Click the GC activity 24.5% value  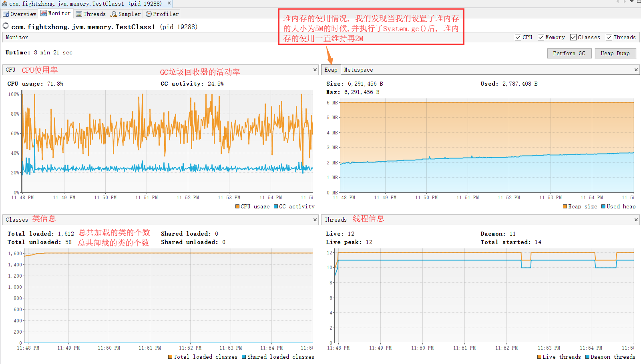coord(216,84)
